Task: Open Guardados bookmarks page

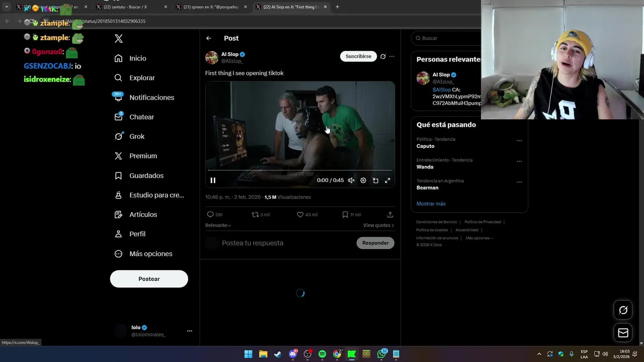Action: click(139, 175)
